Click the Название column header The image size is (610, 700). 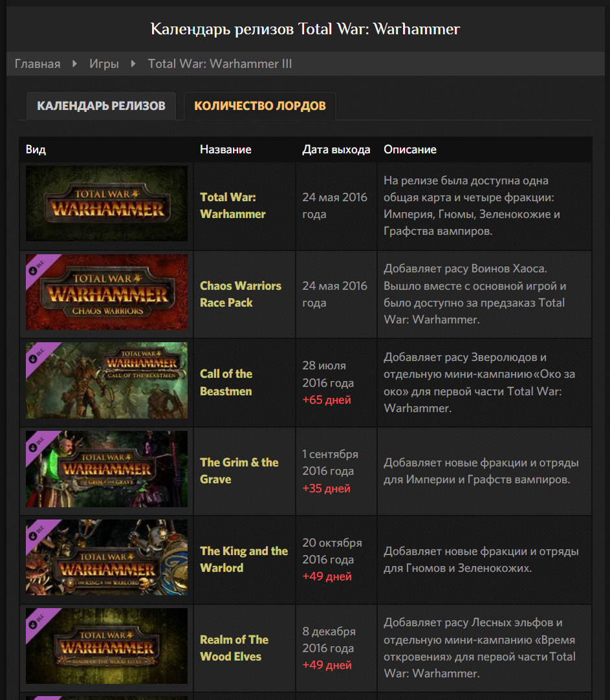point(225,149)
